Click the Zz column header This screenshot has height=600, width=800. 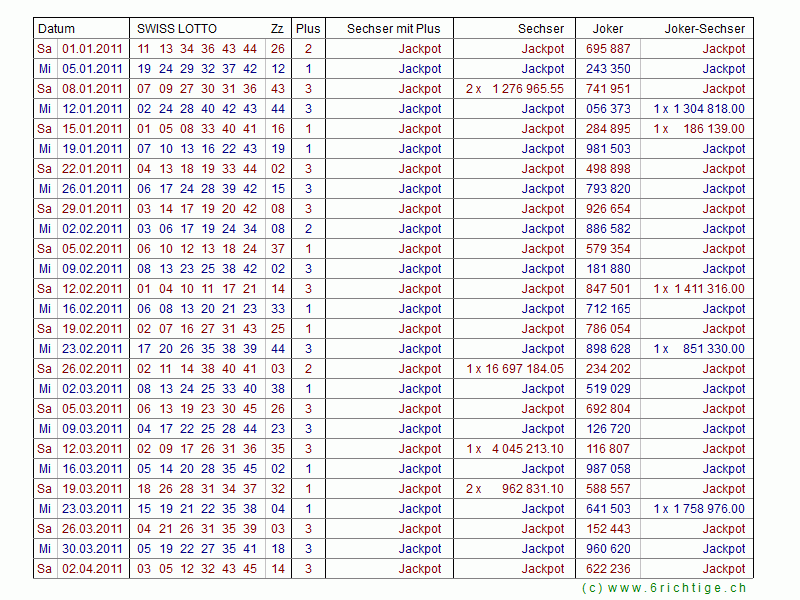(x=276, y=29)
